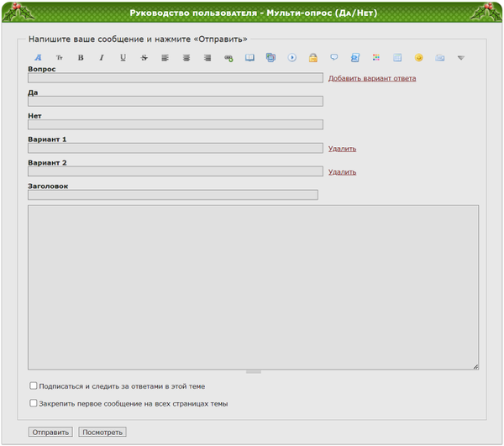The height and width of the screenshot is (446, 504).
Task: Insert a video with the play icon
Action: pos(292,58)
